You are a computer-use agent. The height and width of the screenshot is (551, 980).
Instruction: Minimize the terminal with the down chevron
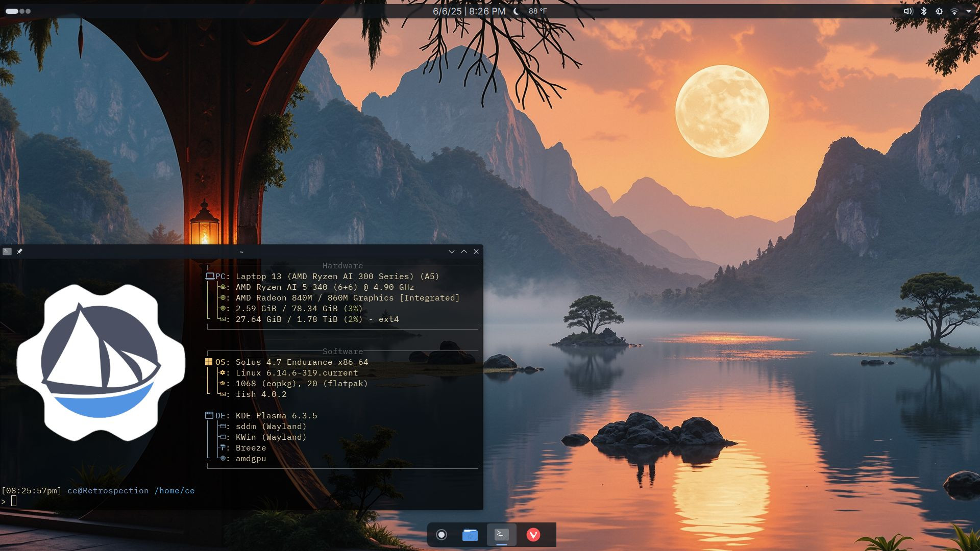pyautogui.click(x=452, y=252)
